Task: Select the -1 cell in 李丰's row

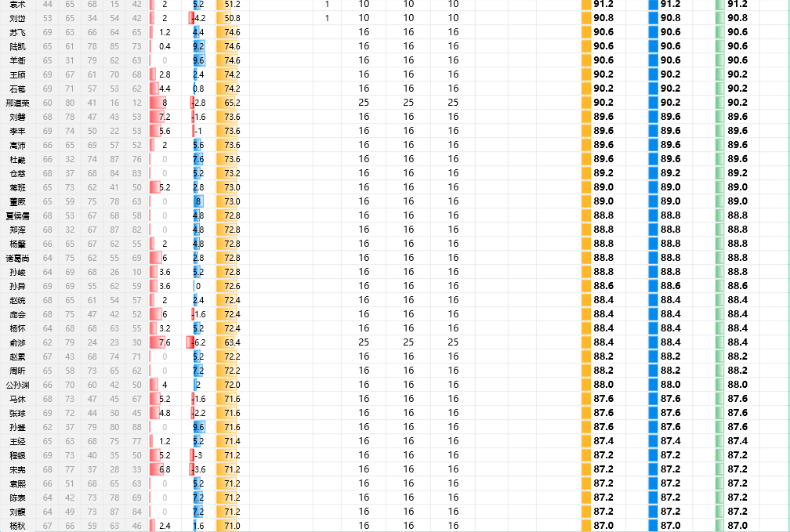Action: pos(197,131)
